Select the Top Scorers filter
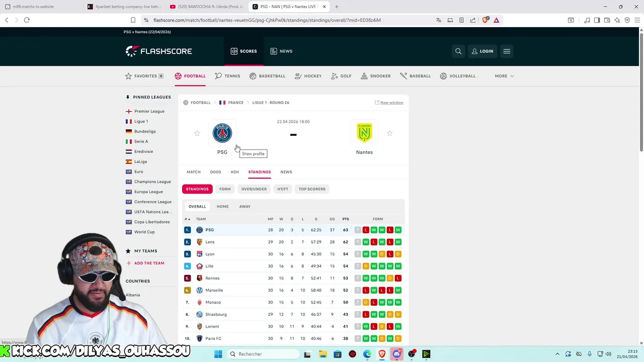 pos(312,189)
